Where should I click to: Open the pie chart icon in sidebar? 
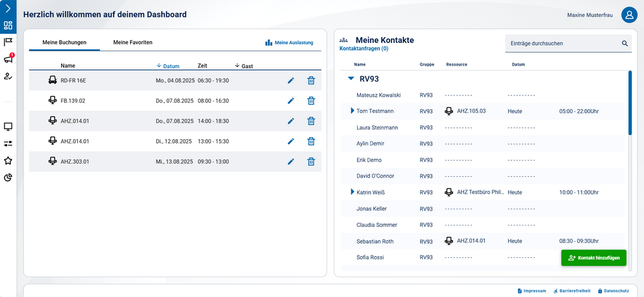tap(8, 177)
